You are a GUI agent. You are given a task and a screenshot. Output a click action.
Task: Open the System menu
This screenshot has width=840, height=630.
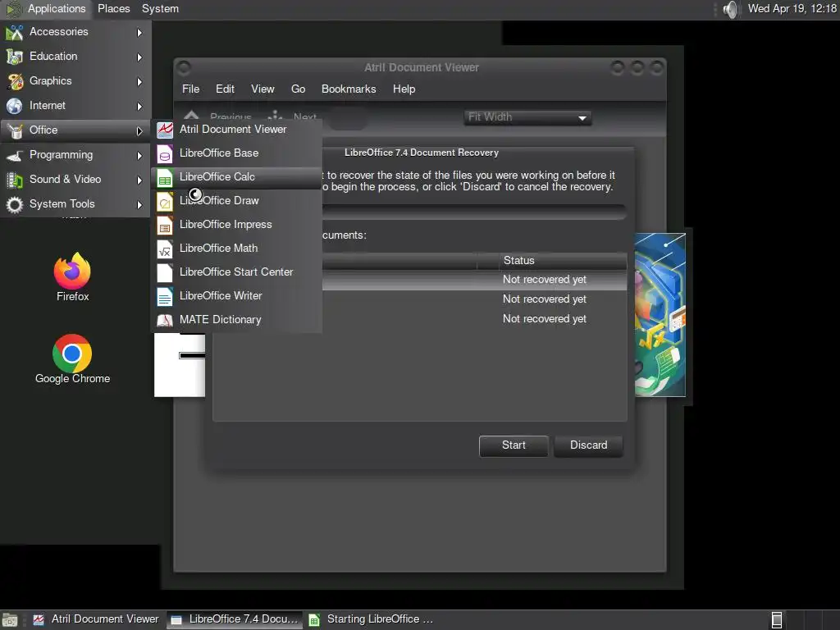[x=160, y=8]
